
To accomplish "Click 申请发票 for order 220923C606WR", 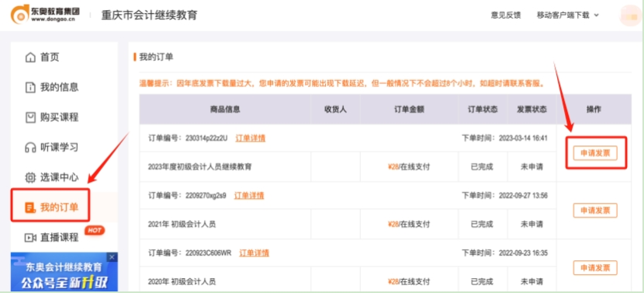I will tap(595, 268).
